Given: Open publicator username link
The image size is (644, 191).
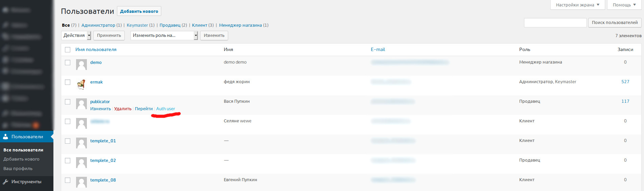Looking at the screenshot, I should point(100,102).
